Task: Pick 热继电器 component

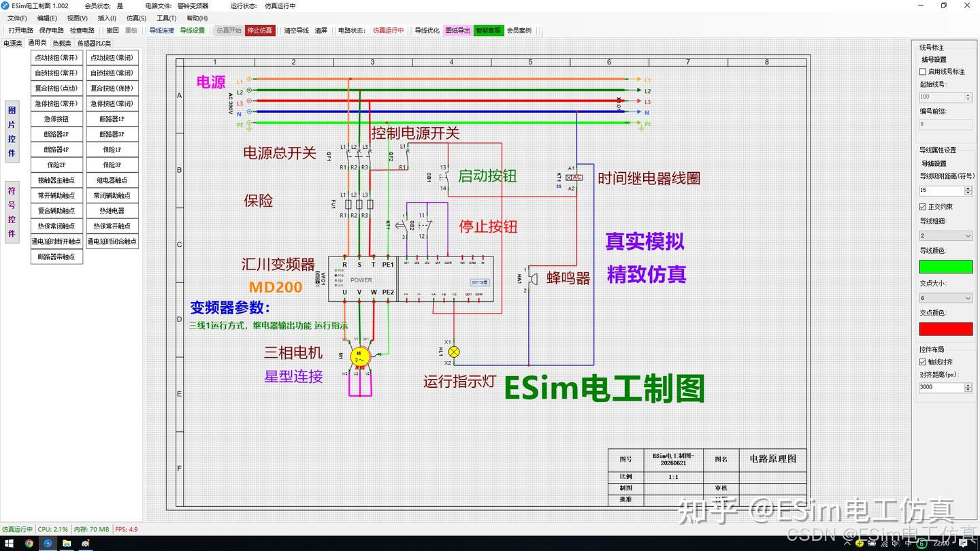Action: [112, 210]
